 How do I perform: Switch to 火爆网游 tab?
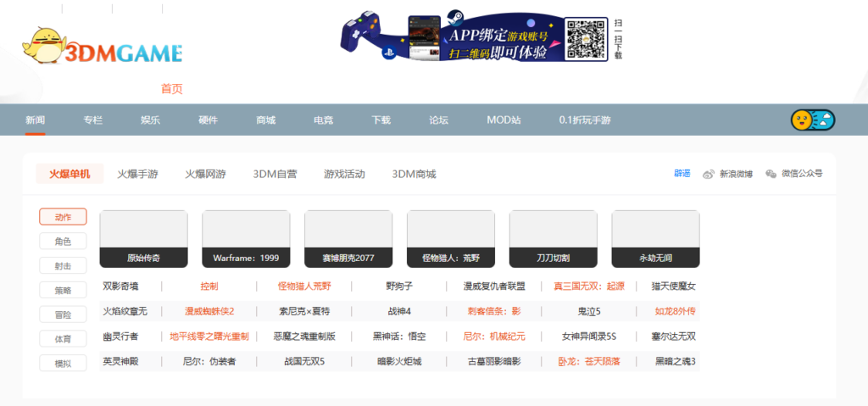point(205,174)
